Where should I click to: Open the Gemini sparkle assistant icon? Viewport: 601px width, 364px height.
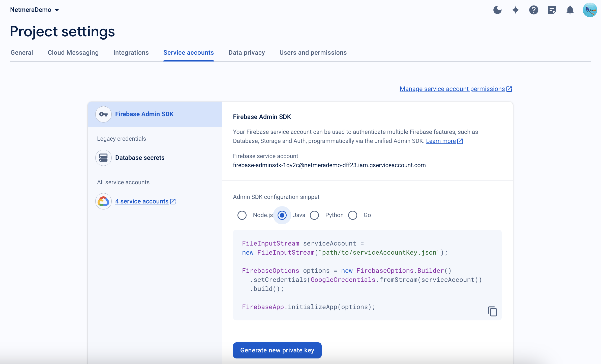[x=516, y=10]
